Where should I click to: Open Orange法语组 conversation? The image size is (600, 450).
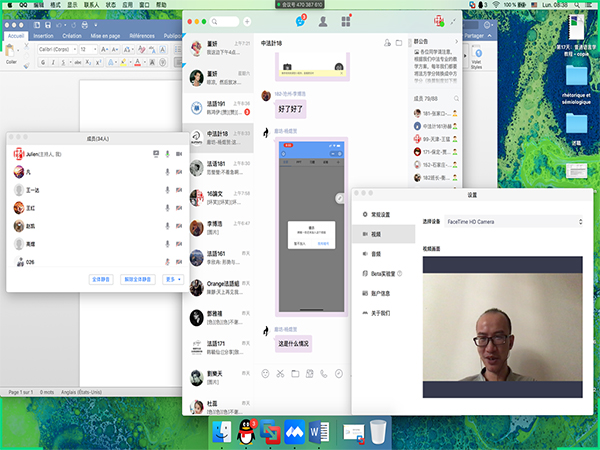pos(218,288)
